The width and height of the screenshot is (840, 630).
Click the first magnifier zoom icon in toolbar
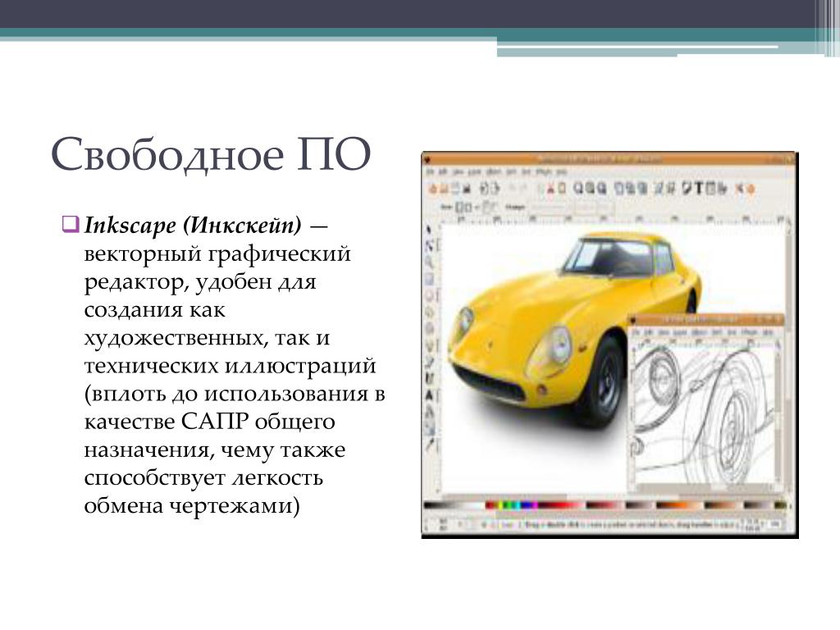tap(578, 189)
